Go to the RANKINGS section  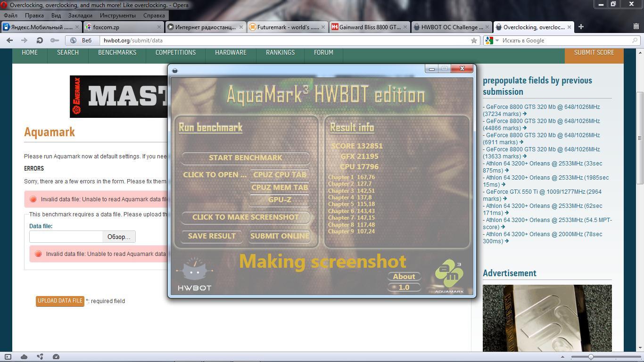pos(280,52)
